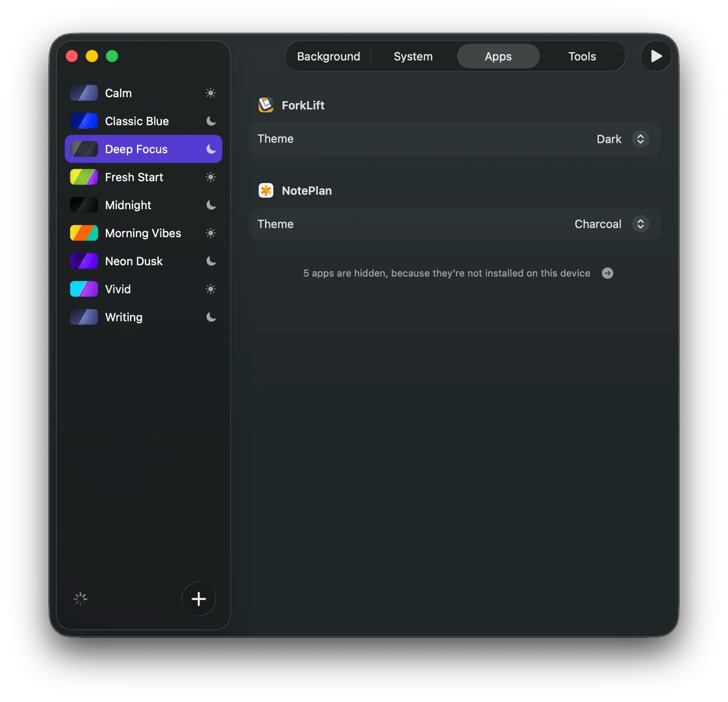Toggle the moon icon on Classic Blue row
Image resolution: width=728 pixels, height=702 pixels.
pyautogui.click(x=211, y=121)
